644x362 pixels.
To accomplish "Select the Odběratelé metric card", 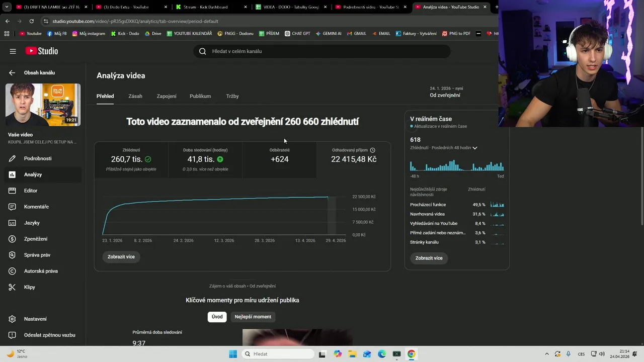I will pyautogui.click(x=279, y=160).
